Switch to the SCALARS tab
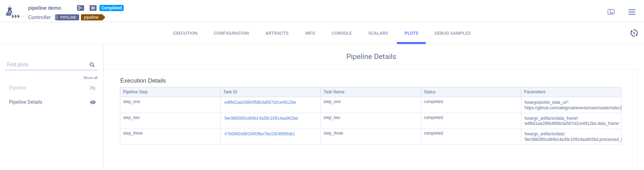Screen dimensions: 644x170 (x=378, y=33)
